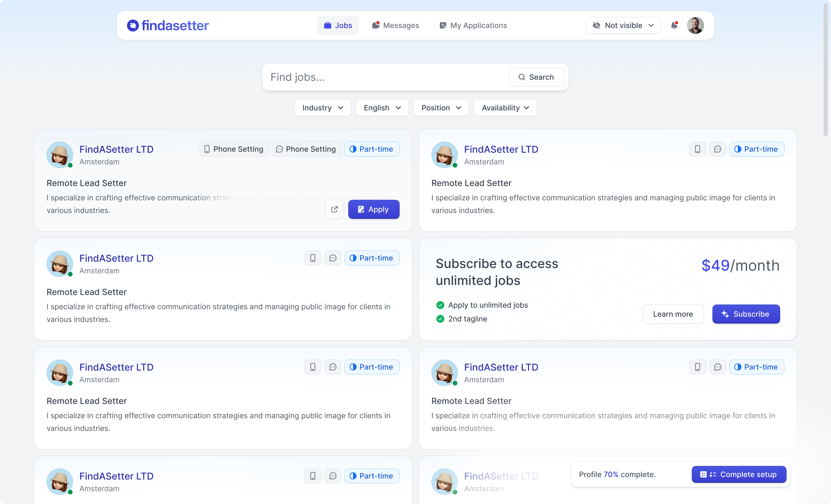Open the user profile avatar menu
The height and width of the screenshot is (504, 831).
point(695,25)
